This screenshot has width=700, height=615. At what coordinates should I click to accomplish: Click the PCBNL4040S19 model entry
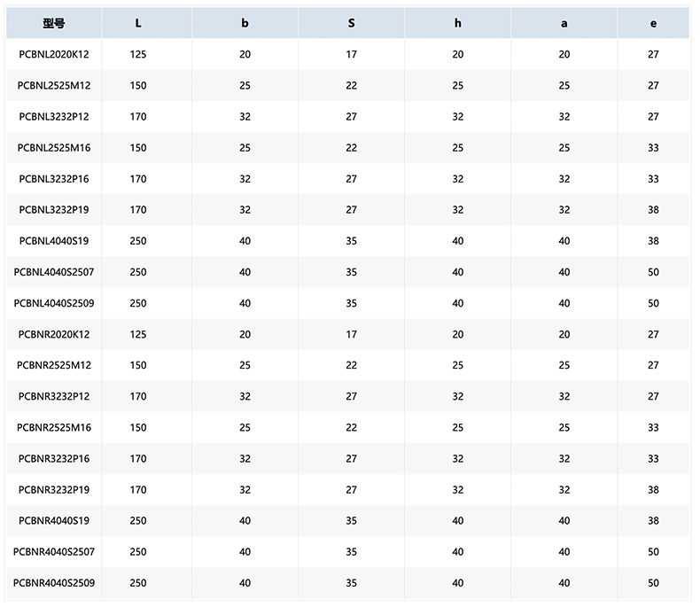click(x=54, y=241)
